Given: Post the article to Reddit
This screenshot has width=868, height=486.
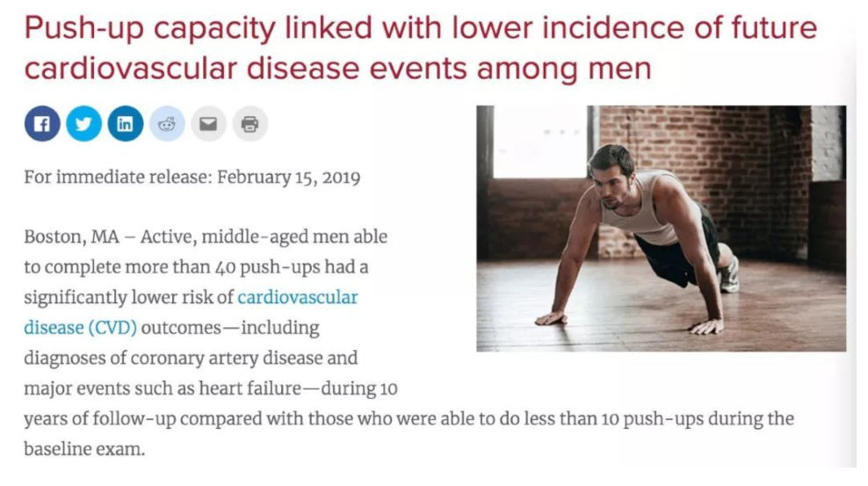Looking at the screenshot, I should tap(167, 123).
